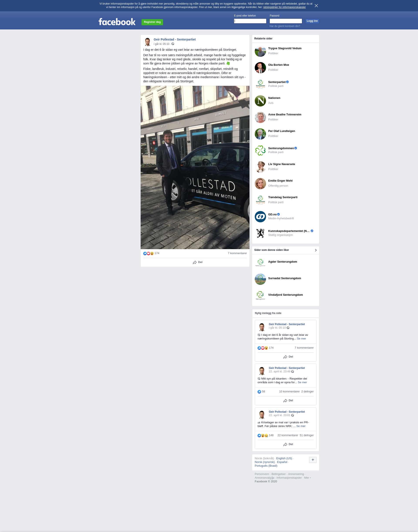The height and width of the screenshot is (532, 418).
Task: Click the Senterungdommen clover logo
Action: click(x=260, y=150)
